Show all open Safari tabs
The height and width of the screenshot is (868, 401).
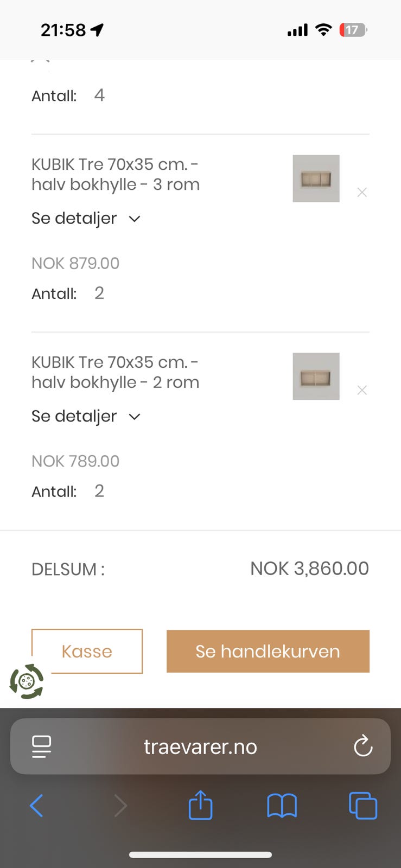tap(363, 806)
